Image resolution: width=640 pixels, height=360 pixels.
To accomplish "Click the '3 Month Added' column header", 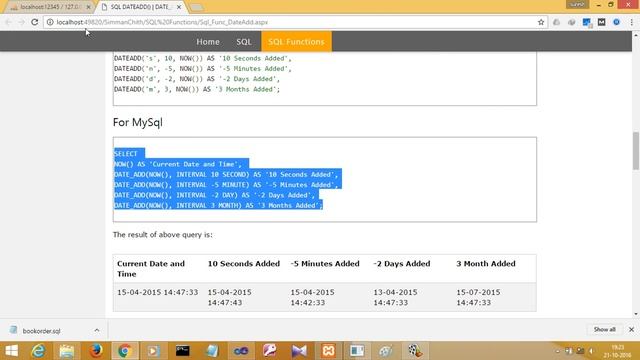I will [486, 264].
